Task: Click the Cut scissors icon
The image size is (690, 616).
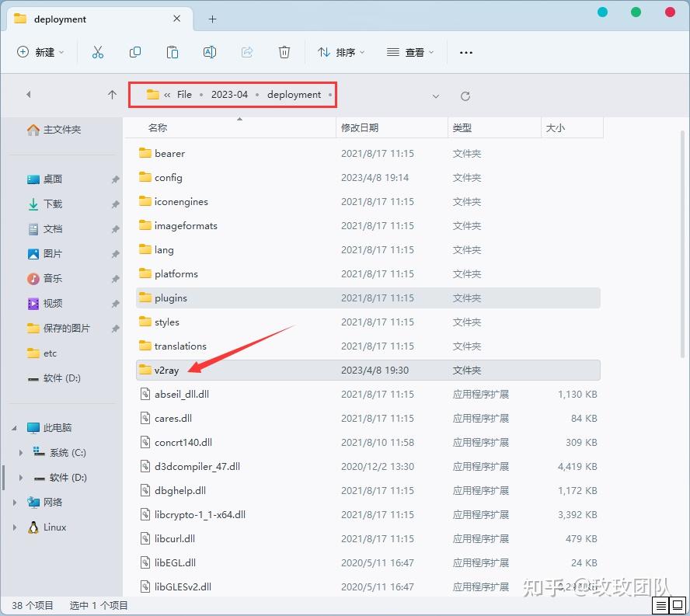Action: (98, 52)
